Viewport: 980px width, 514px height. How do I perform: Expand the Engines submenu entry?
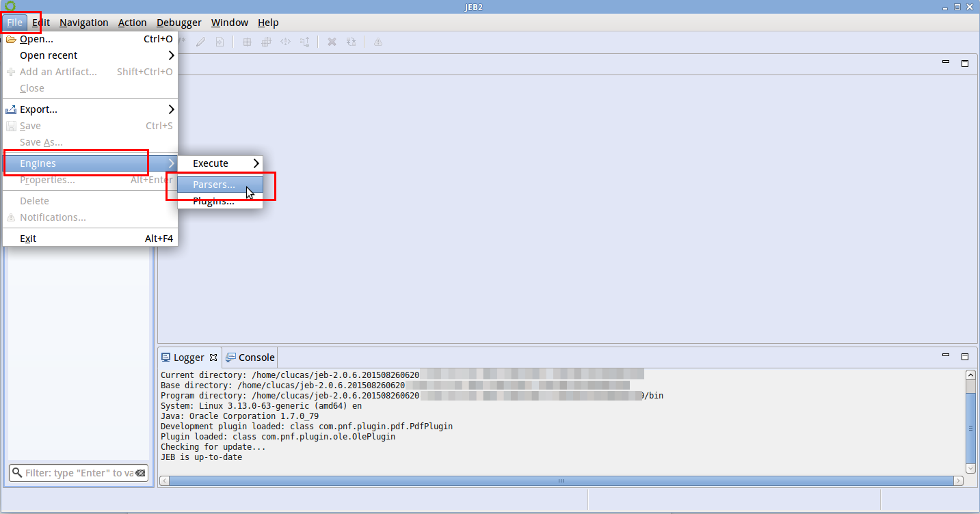point(90,163)
